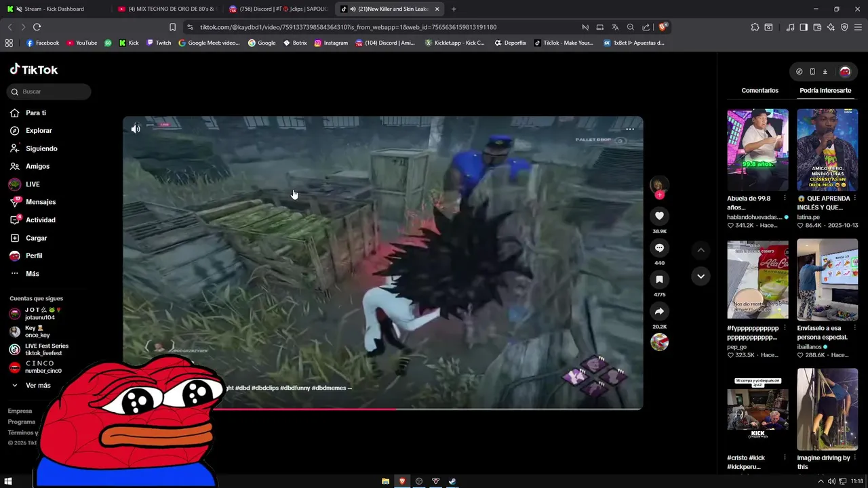Image resolution: width=868 pixels, height=488 pixels.
Task: Open the Twitch bookmark
Action: click(159, 43)
